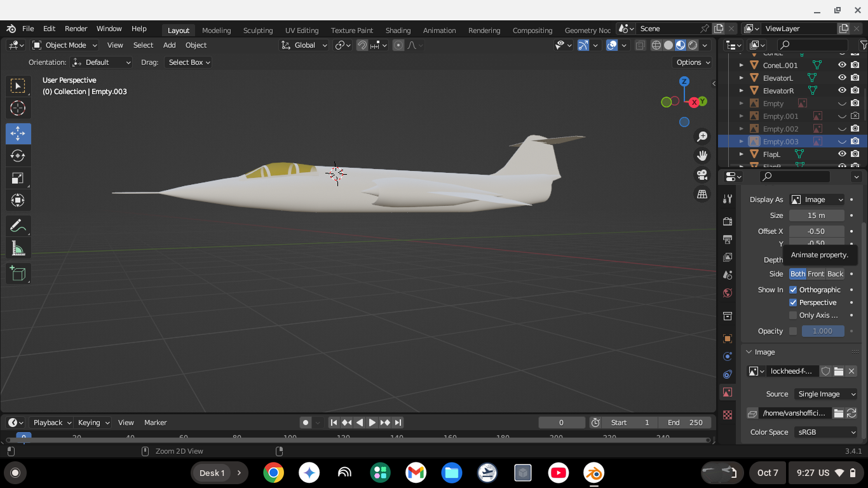Open the Color Space sRGB dropdown
The width and height of the screenshot is (868, 488).
826,432
